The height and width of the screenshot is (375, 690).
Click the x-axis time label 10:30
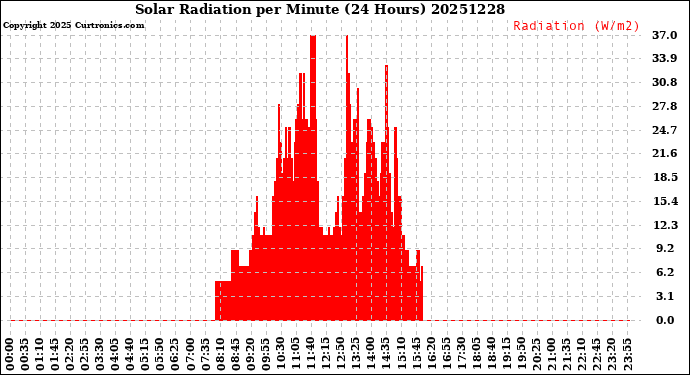[x=281, y=355]
